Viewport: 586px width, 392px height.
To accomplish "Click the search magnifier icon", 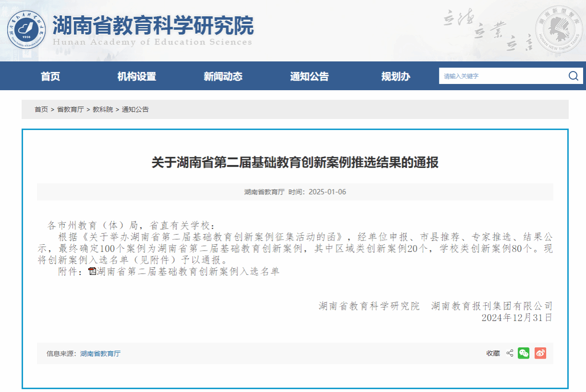I will tap(573, 76).
